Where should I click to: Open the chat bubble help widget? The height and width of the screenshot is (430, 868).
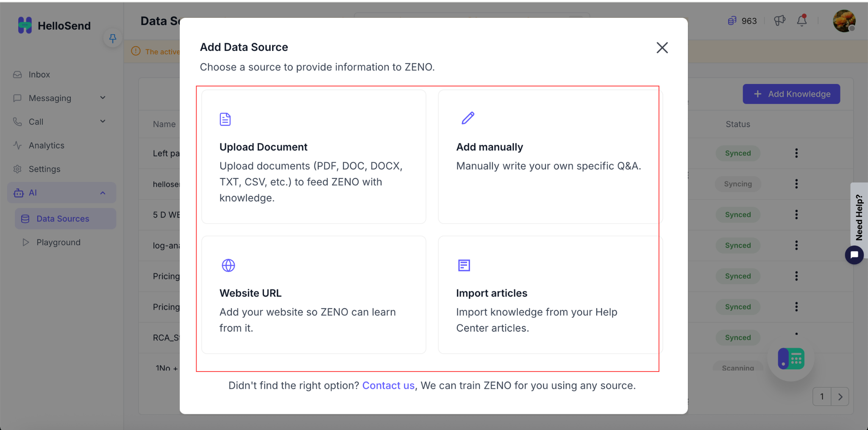pyautogui.click(x=854, y=255)
